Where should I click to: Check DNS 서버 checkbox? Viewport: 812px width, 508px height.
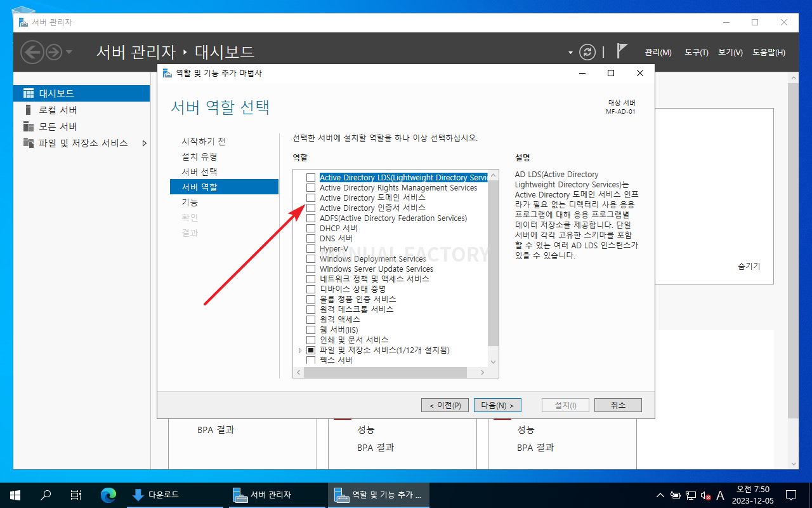point(311,239)
